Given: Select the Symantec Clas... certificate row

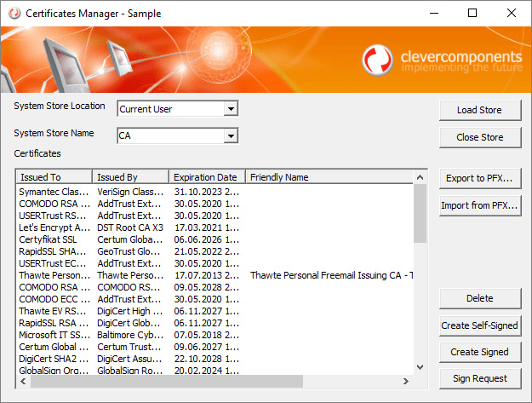Looking at the screenshot, I should [215, 192].
